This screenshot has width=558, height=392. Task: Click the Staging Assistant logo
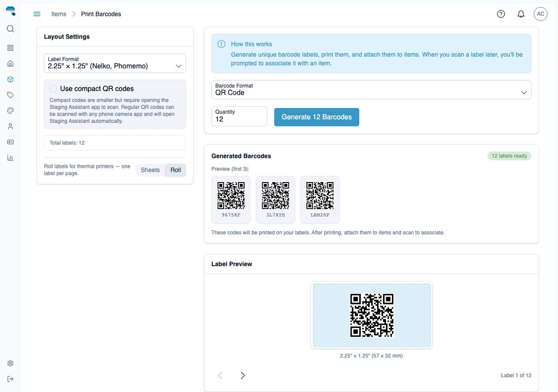pos(10,11)
